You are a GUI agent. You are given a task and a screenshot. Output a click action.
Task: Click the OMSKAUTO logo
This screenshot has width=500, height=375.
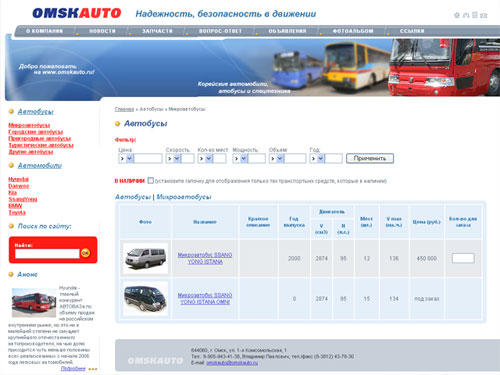pos(77,13)
